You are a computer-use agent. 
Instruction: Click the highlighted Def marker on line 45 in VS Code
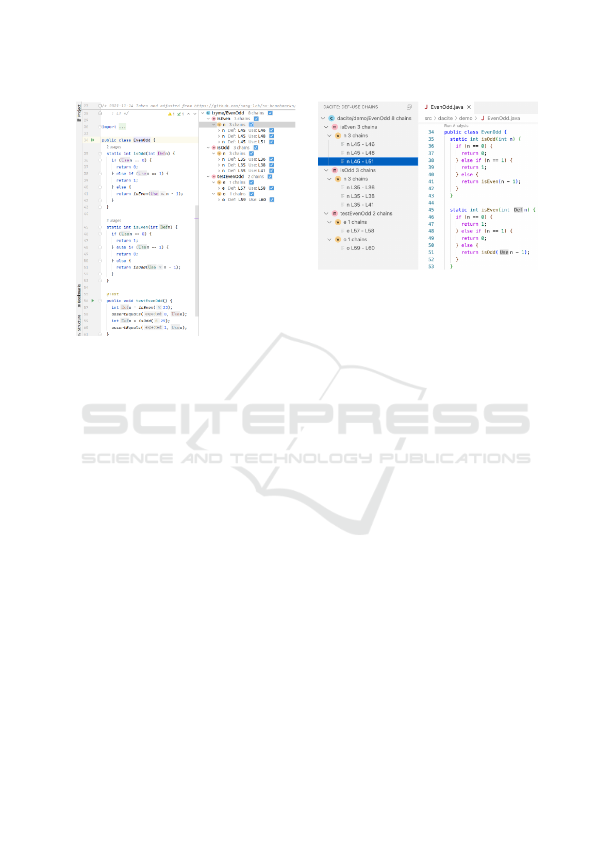click(x=518, y=210)
